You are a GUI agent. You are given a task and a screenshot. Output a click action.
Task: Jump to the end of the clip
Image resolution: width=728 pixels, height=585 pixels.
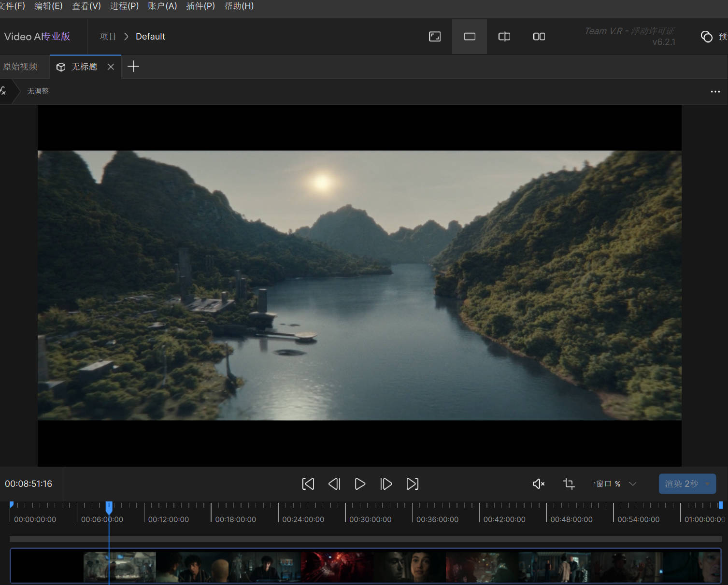click(x=412, y=484)
